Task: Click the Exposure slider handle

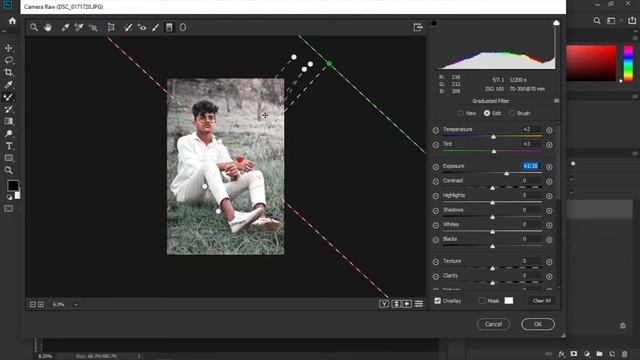Action: [x=507, y=173]
